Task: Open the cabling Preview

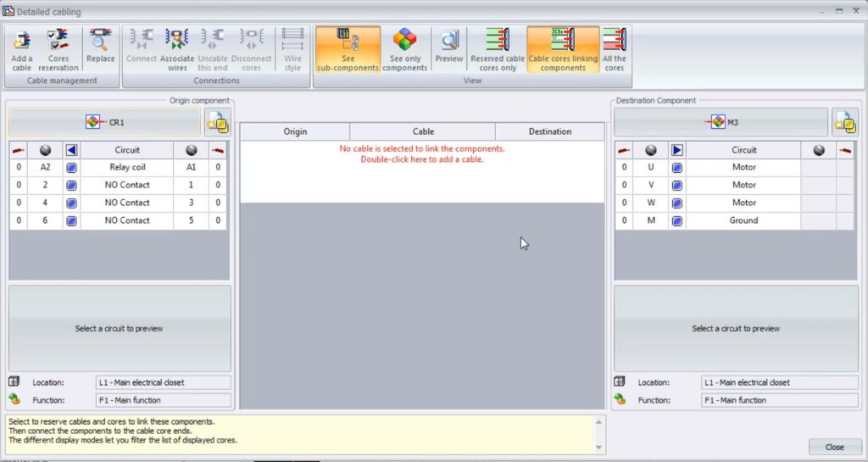Action: 449,47
